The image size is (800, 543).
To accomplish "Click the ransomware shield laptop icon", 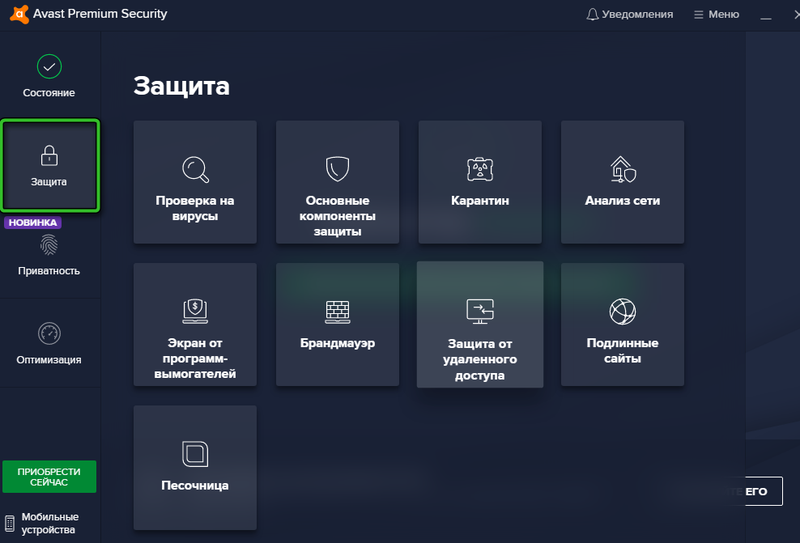I will pyautogui.click(x=195, y=311).
